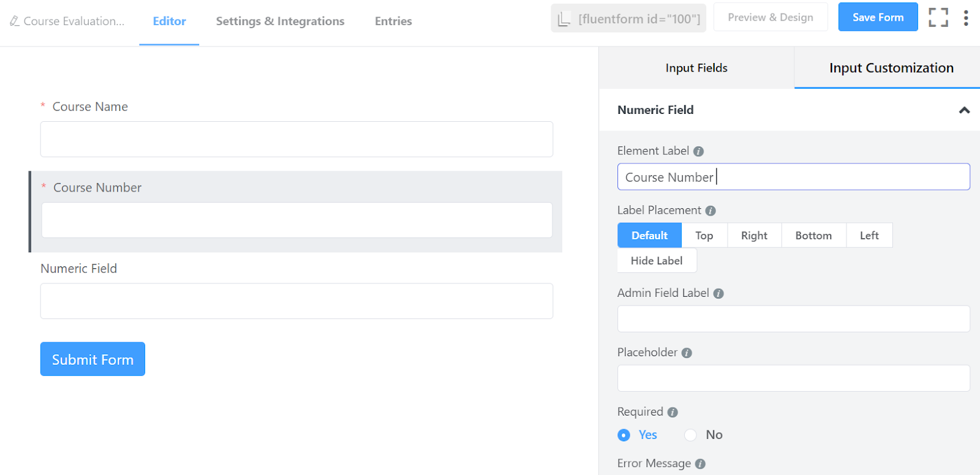
Task: Open the Entries tab
Action: click(x=393, y=21)
